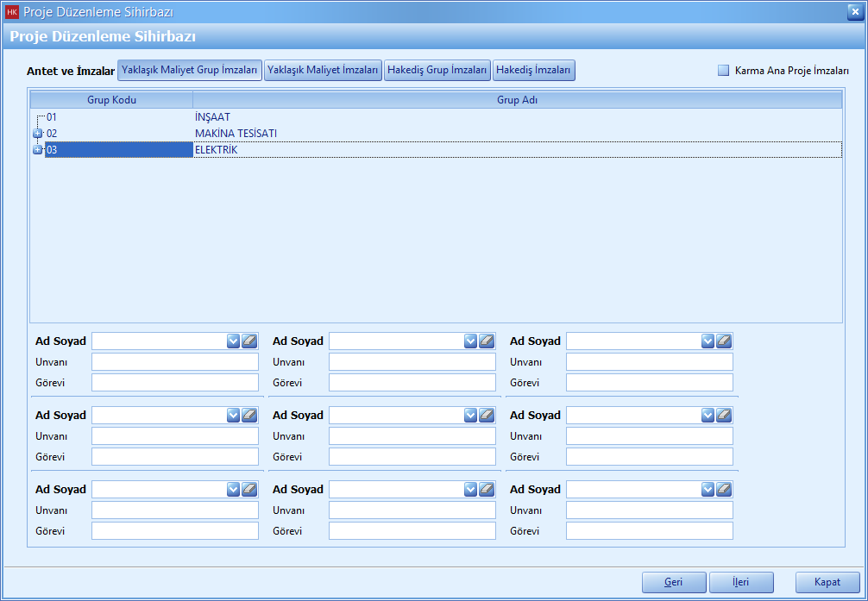Clear the middle-left Ad Soyad with eraser icon
868x601 pixels.
tap(249, 416)
